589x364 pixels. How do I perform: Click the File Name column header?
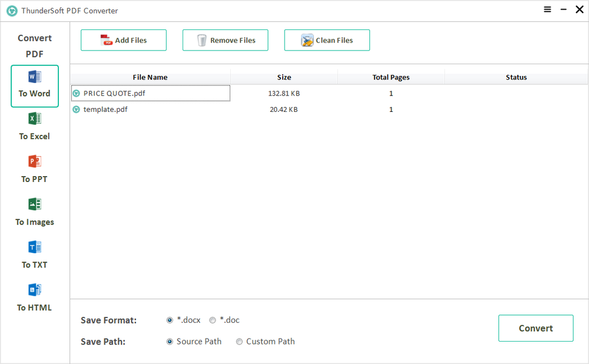(150, 77)
